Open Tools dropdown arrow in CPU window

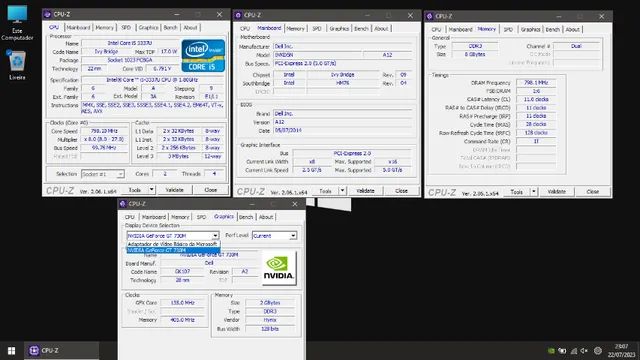pyautogui.click(x=151, y=190)
